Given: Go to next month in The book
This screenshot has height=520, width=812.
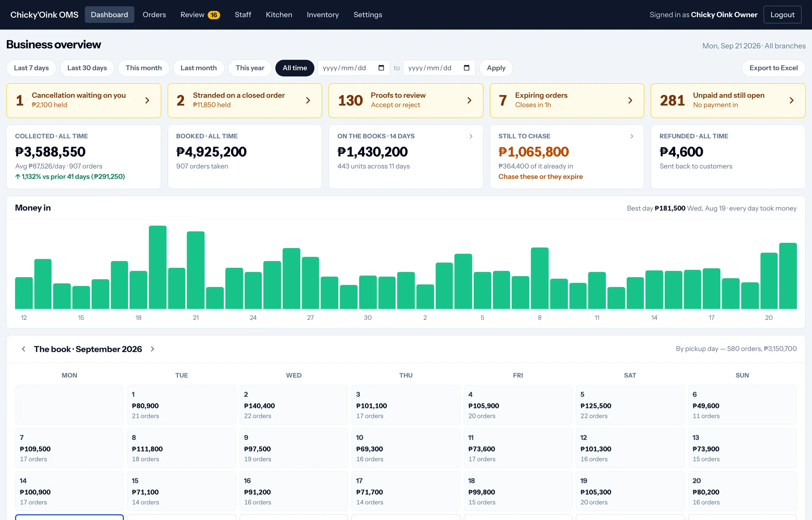Looking at the screenshot, I should [x=152, y=349].
